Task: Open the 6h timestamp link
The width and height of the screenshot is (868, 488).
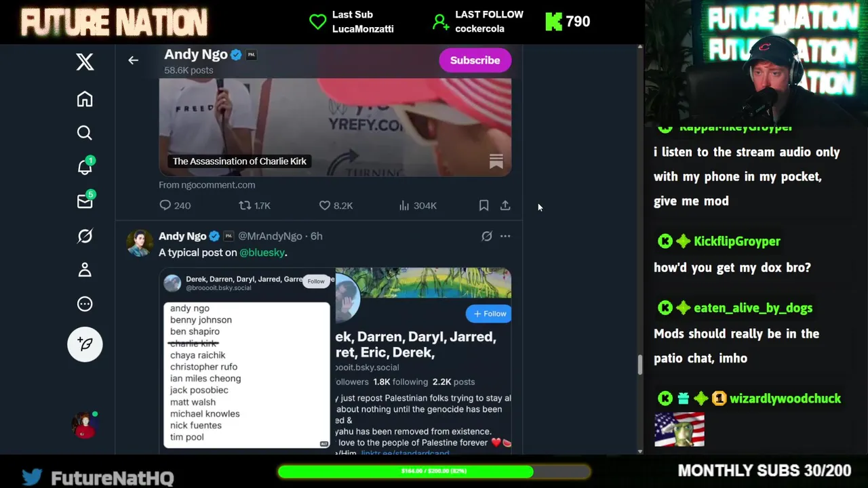Action: coord(316,236)
